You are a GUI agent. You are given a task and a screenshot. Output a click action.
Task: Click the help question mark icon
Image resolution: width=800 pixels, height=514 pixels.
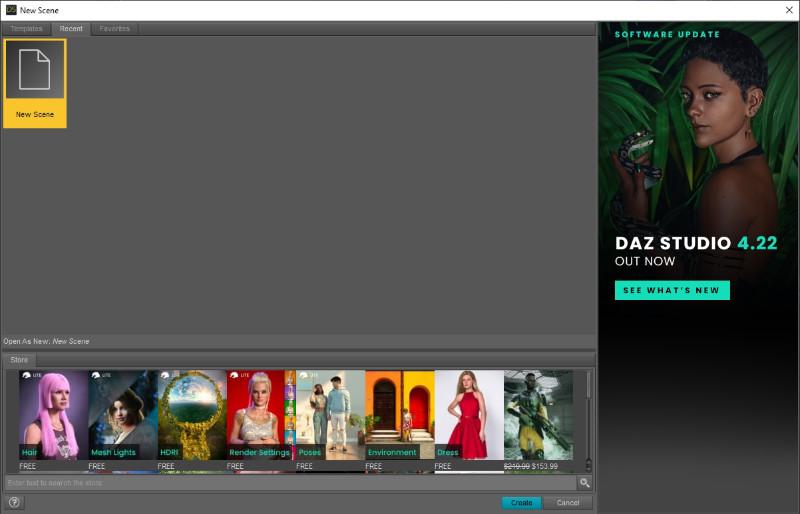[14, 502]
